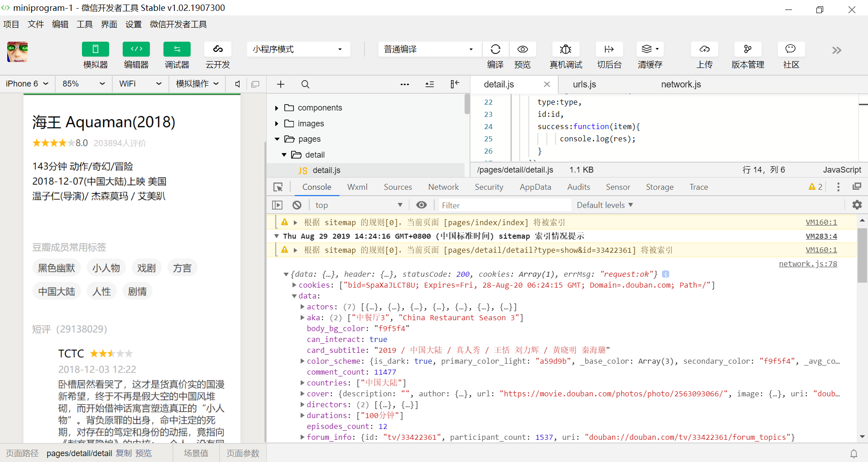The width and height of the screenshot is (868, 462).
Task: Search files in project tree
Action: (306, 84)
